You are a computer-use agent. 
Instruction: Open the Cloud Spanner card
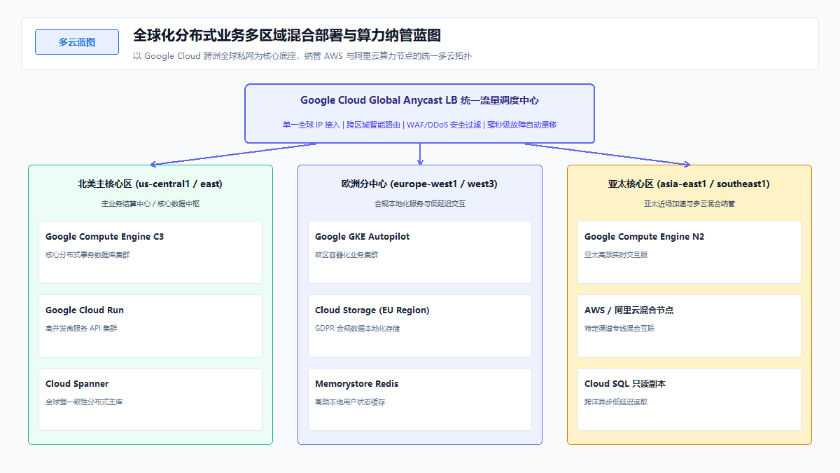151,399
